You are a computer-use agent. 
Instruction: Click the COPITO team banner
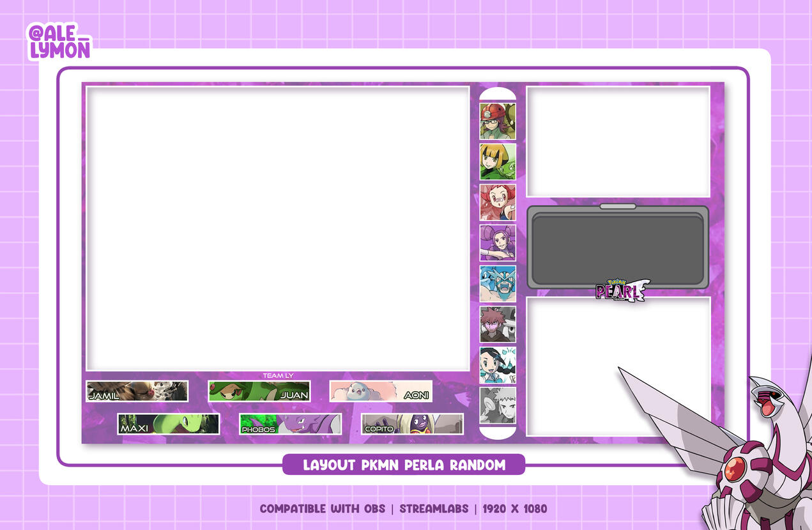(x=412, y=424)
